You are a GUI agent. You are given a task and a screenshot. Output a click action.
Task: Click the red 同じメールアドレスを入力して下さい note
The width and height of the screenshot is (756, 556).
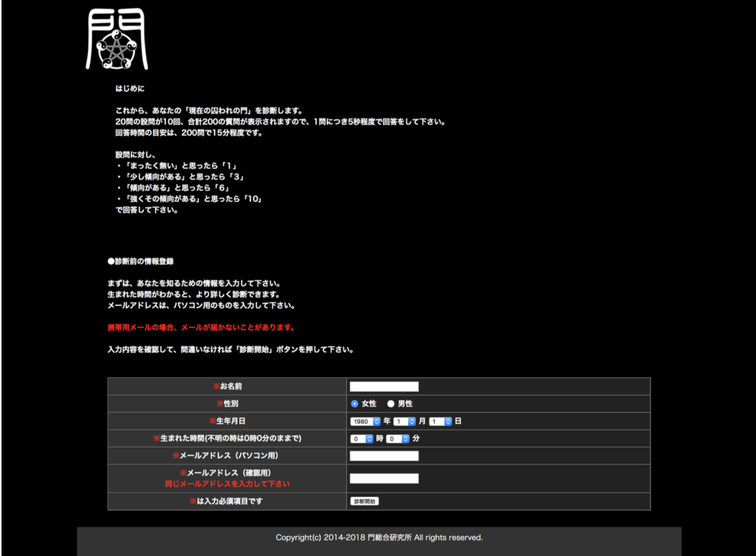point(227,484)
